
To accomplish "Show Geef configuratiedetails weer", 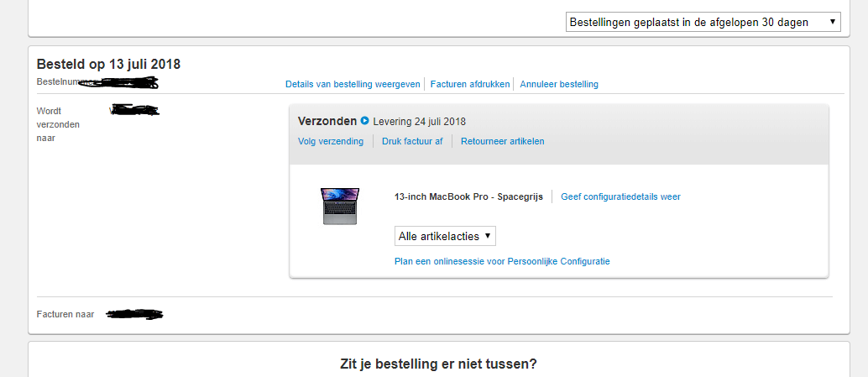I will [620, 196].
